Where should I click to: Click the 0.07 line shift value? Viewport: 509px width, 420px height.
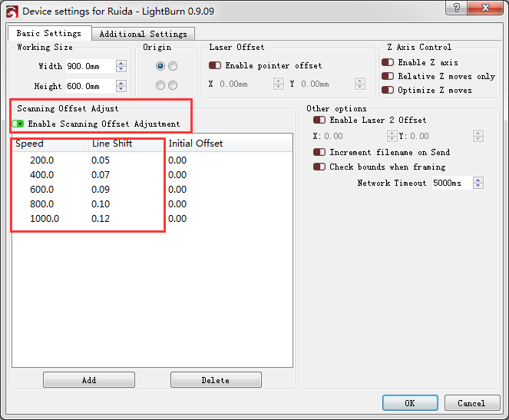click(101, 175)
